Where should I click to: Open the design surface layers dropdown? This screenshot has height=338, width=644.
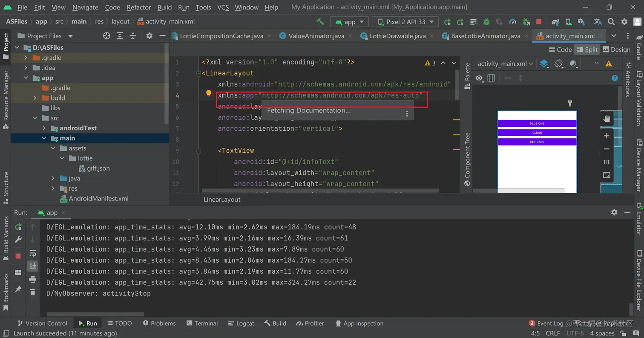click(544, 64)
